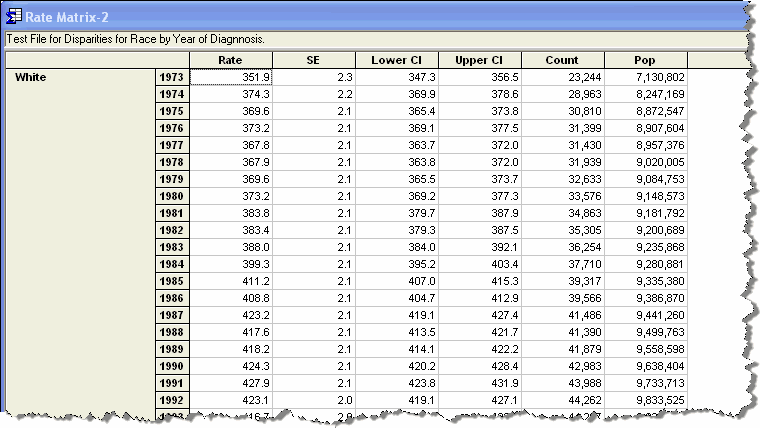
Task: Select the rate cell showing 351.9
Action: [x=230, y=77]
